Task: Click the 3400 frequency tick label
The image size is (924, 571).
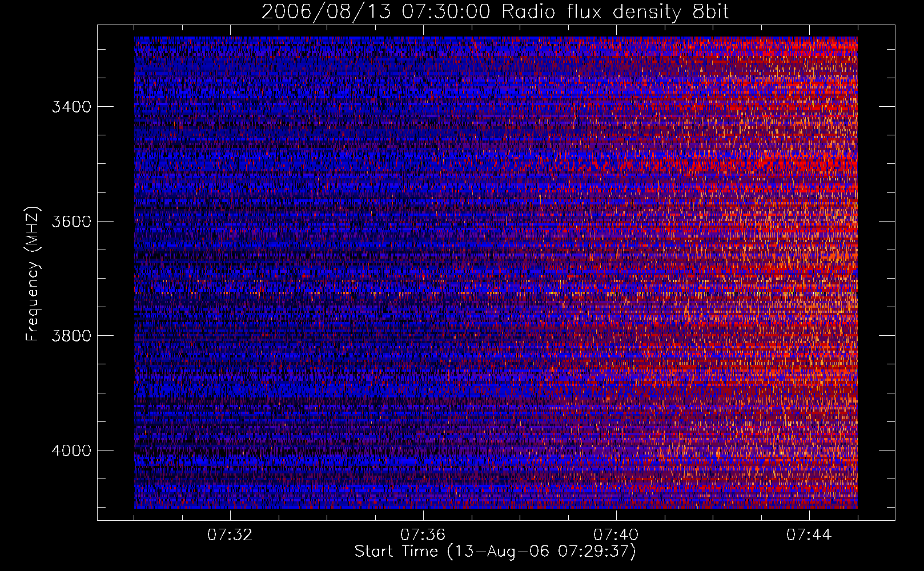Action: (71, 107)
